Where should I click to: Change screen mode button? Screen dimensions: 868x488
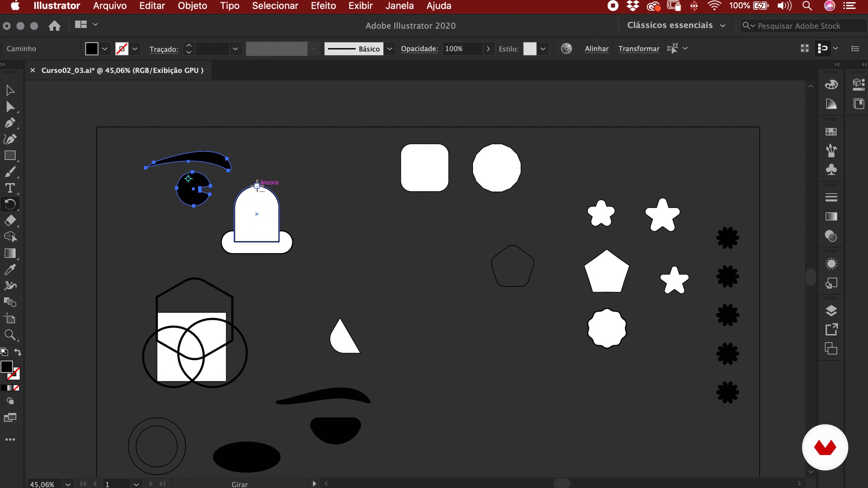tap(10, 418)
